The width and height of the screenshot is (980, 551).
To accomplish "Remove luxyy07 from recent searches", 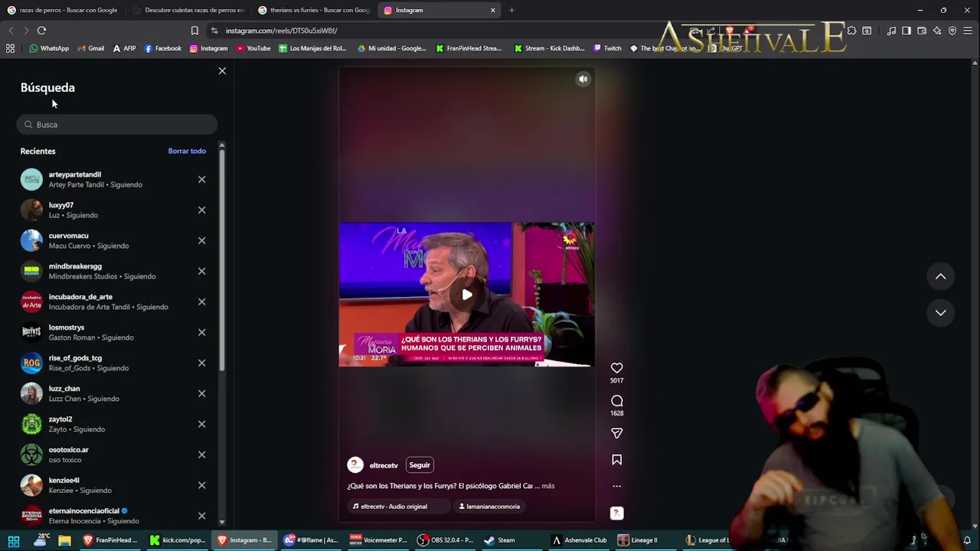I will pos(202,210).
